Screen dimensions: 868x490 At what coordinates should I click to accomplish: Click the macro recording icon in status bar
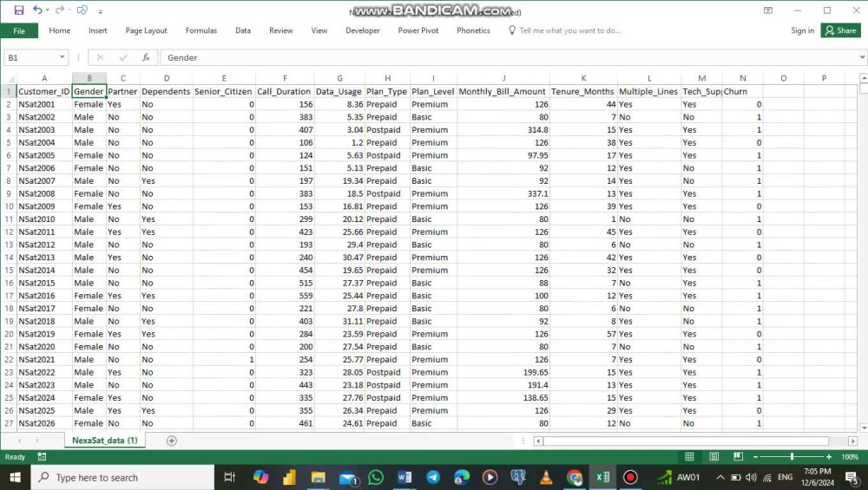pos(42,457)
